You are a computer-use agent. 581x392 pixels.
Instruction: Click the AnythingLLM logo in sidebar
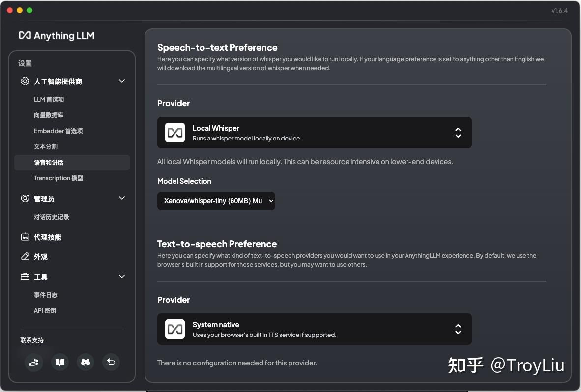coord(57,35)
